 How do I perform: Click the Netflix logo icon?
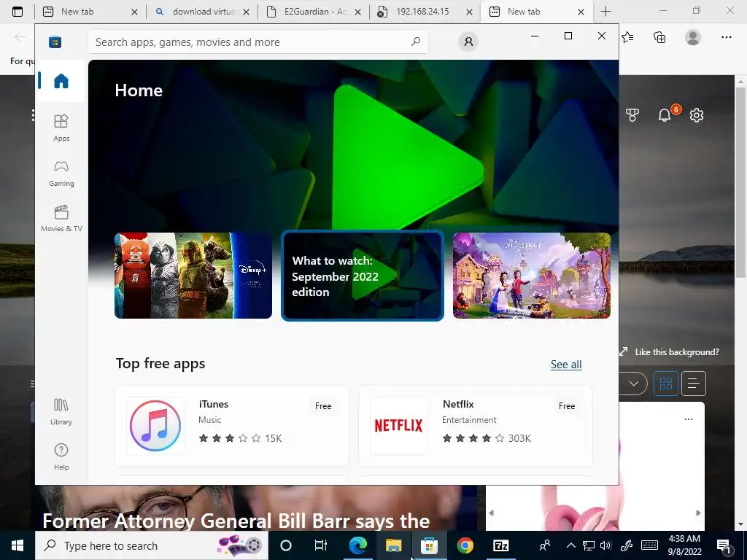(399, 426)
